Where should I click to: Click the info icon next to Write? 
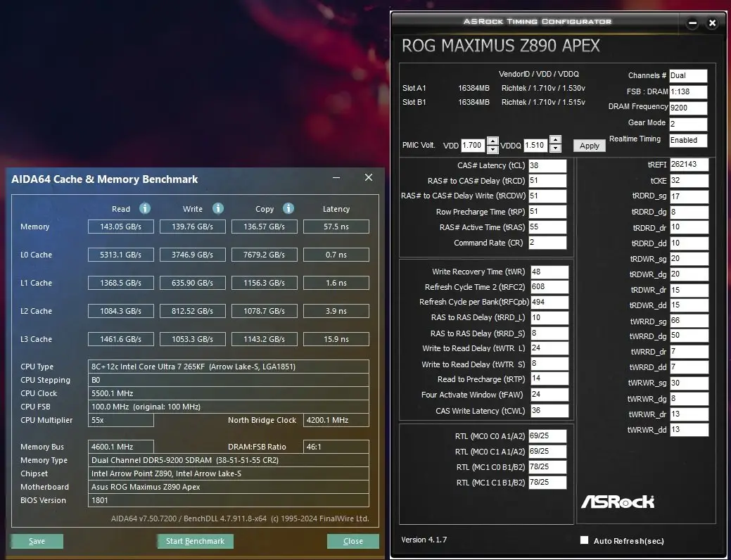[x=218, y=208]
